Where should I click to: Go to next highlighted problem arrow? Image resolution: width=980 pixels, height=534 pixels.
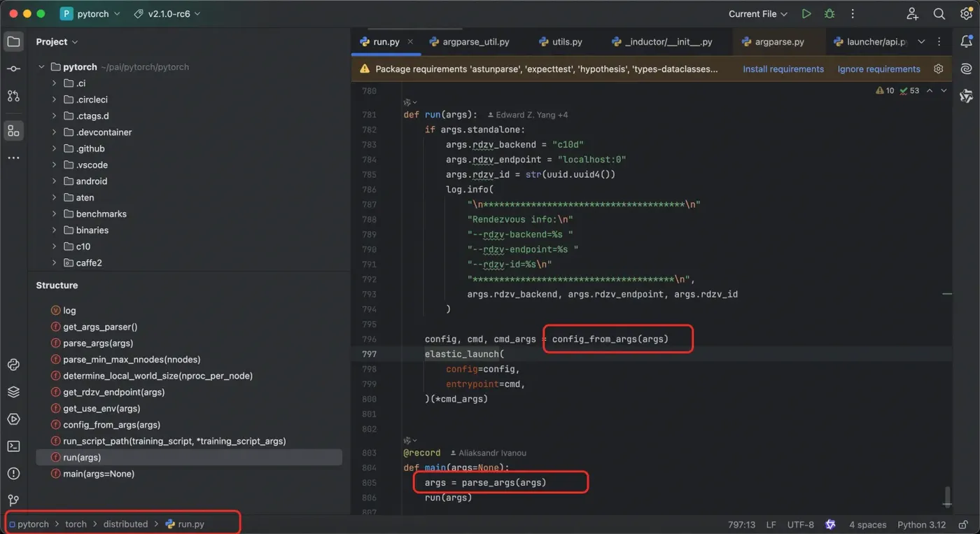[944, 91]
